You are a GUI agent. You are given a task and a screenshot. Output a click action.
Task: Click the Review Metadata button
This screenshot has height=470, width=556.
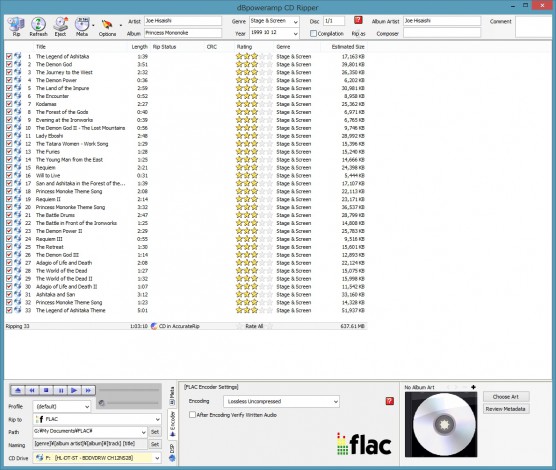pyautogui.click(x=506, y=409)
